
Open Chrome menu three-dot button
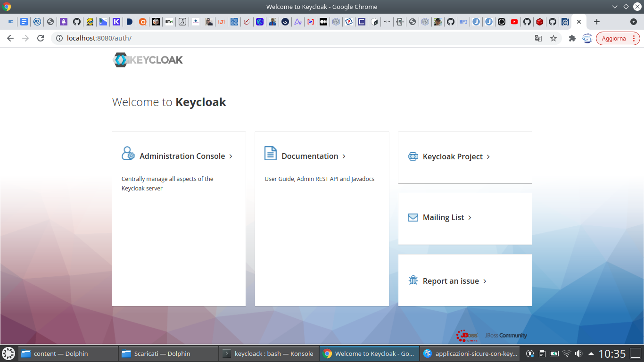click(635, 39)
